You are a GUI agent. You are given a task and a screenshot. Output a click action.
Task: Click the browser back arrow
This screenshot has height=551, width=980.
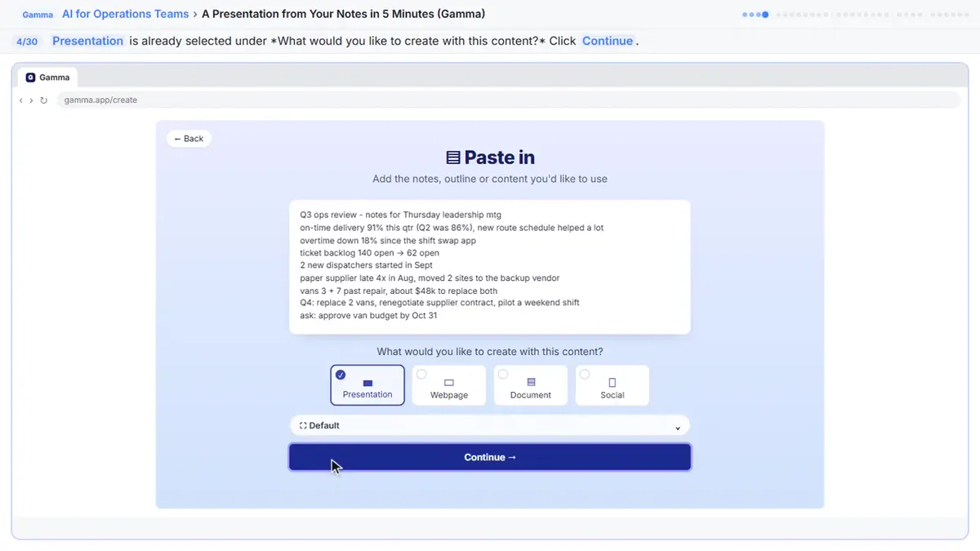click(x=21, y=100)
